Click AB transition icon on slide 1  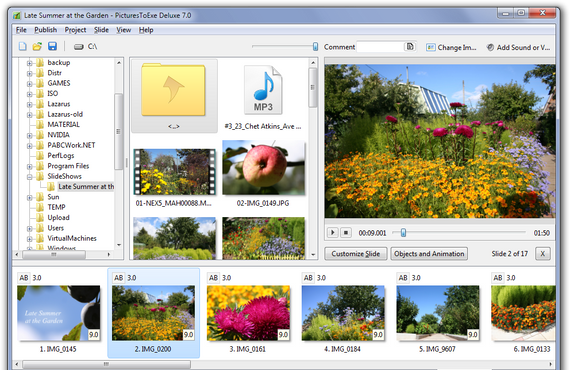(x=24, y=278)
